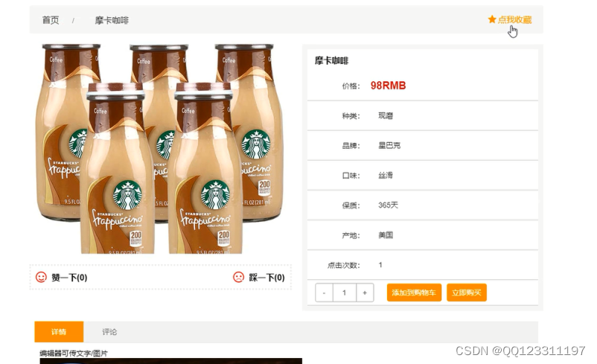Click the smiley face like icon
The width and height of the screenshot is (597, 364).
[x=41, y=277]
